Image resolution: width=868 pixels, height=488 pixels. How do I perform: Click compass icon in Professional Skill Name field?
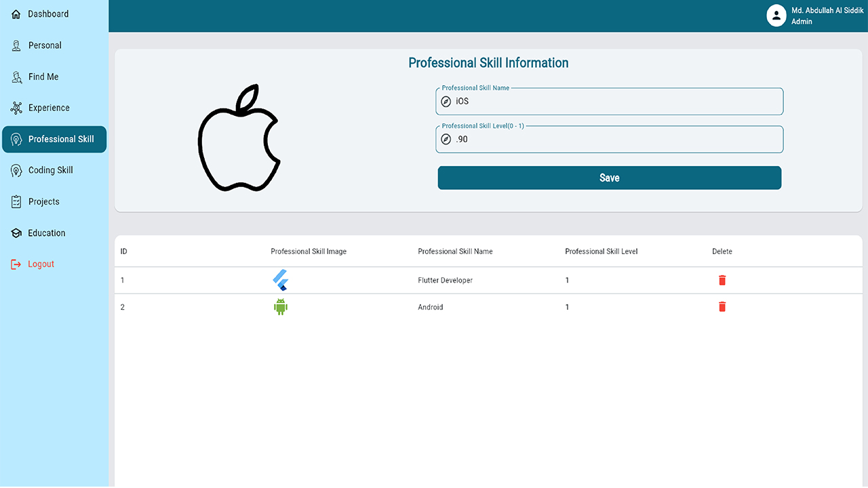pos(446,102)
